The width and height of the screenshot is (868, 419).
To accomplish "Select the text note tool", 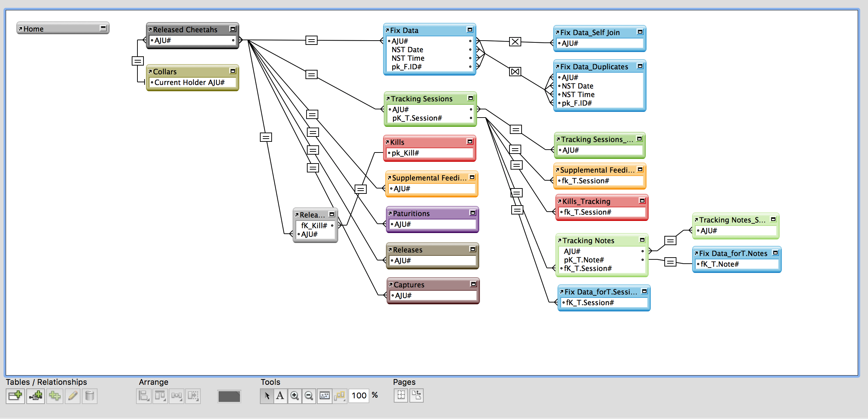I will click(x=280, y=396).
